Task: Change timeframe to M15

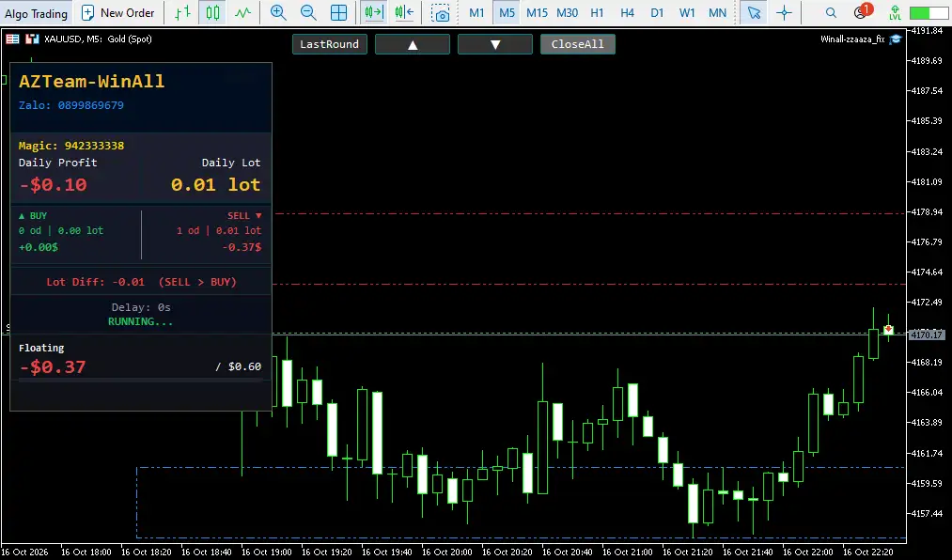Action: (537, 13)
